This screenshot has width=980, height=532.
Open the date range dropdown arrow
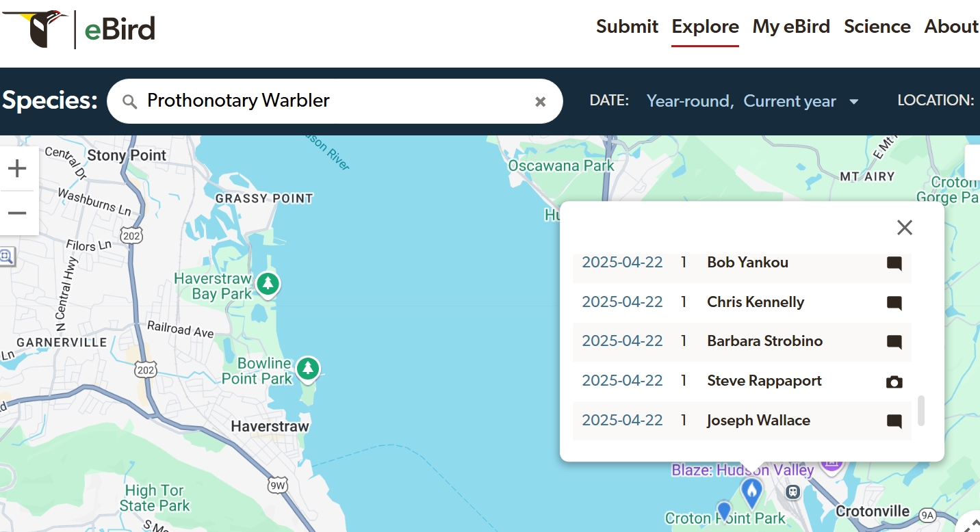(853, 102)
